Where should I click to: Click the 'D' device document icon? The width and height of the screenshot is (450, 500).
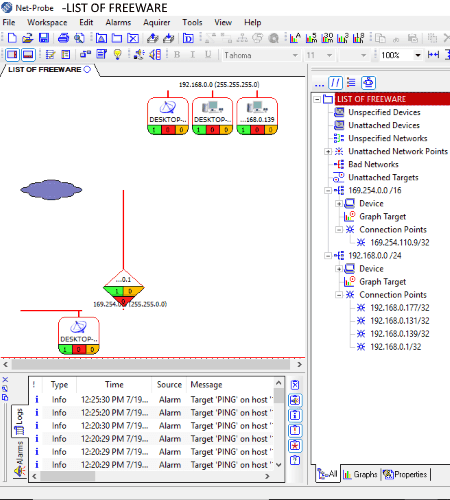point(188,38)
